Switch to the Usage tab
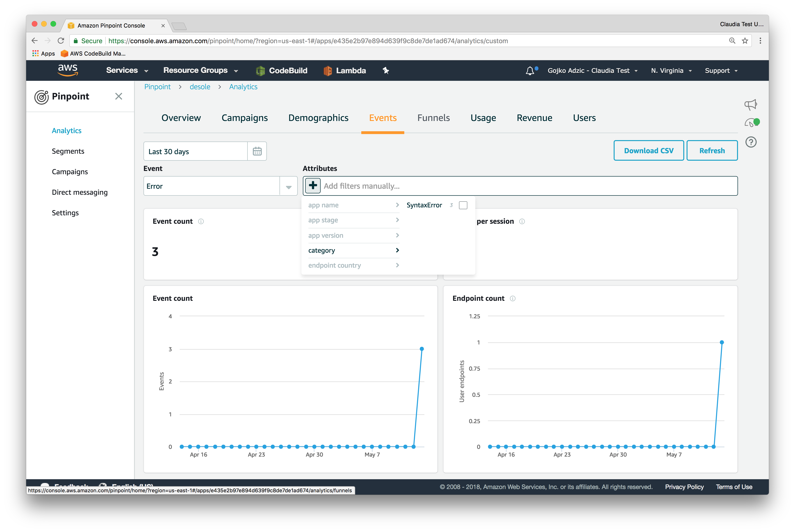795x532 pixels. coord(483,118)
